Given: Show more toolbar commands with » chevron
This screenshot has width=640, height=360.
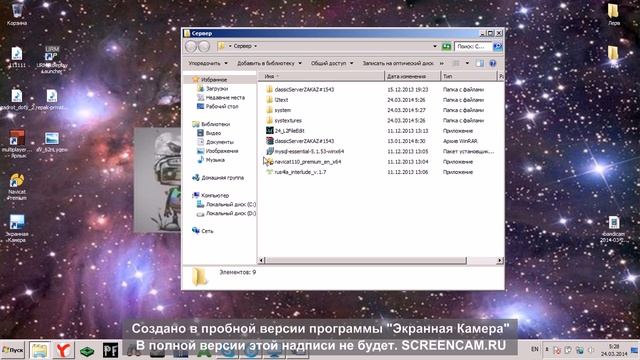Looking at the screenshot, I should (442, 63).
